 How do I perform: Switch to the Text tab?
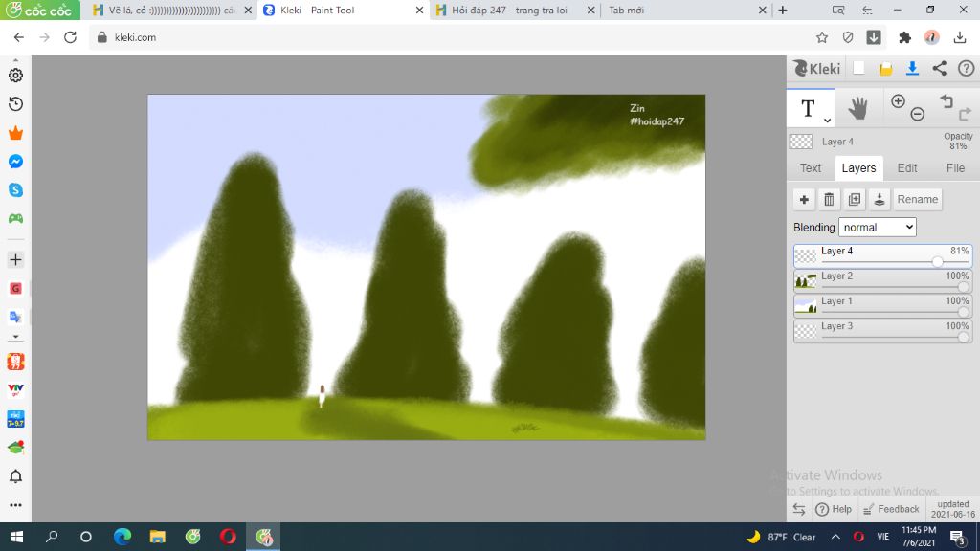tap(811, 168)
